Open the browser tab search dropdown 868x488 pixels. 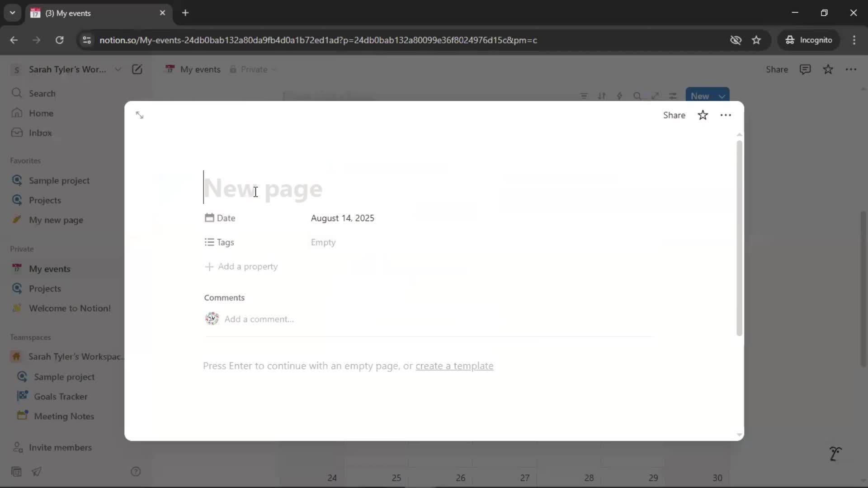point(12,13)
